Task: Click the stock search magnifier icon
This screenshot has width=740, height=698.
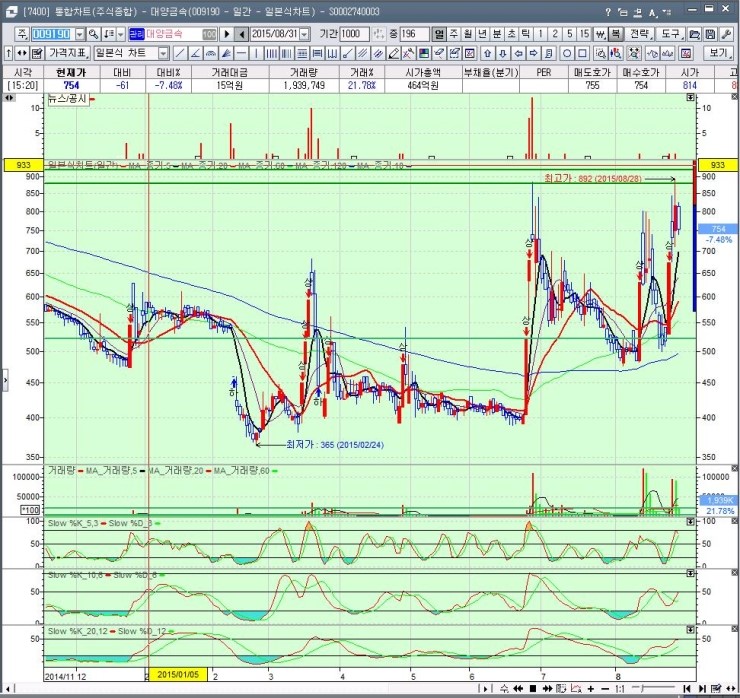Action: (x=94, y=34)
